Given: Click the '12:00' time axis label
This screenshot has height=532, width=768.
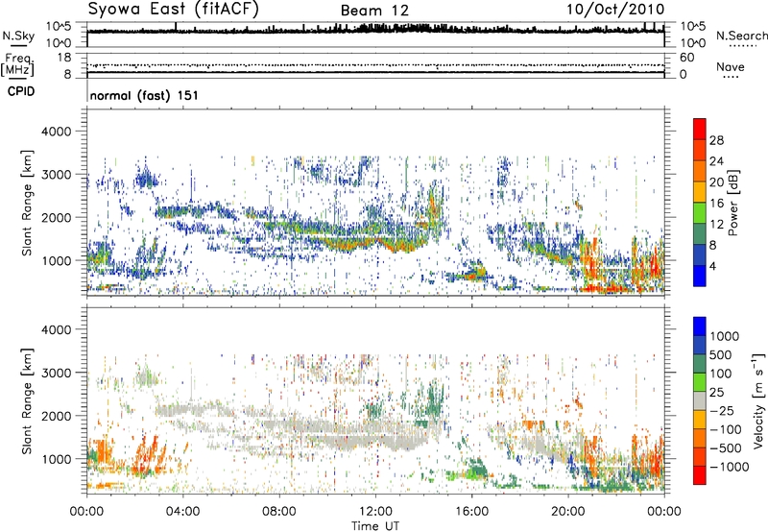Looking at the screenshot, I should click(375, 512).
